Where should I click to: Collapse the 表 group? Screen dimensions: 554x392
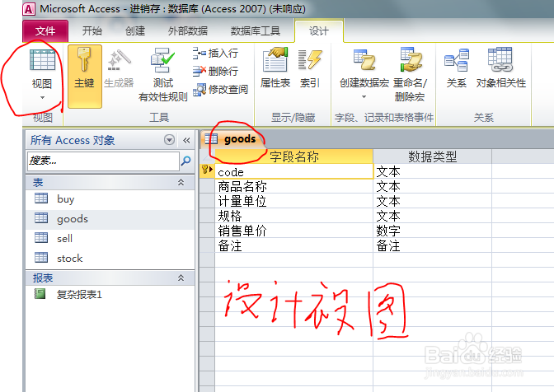click(181, 183)
